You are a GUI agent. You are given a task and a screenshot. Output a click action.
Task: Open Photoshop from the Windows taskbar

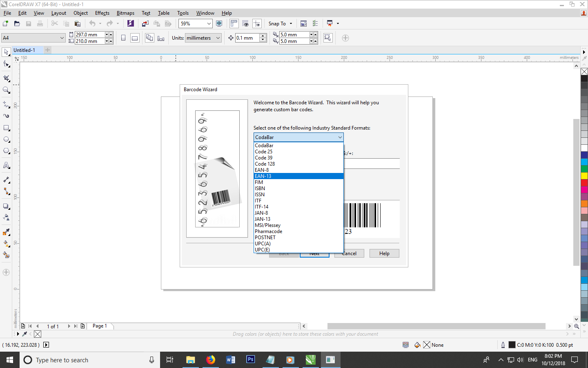[x=251, y=360]
